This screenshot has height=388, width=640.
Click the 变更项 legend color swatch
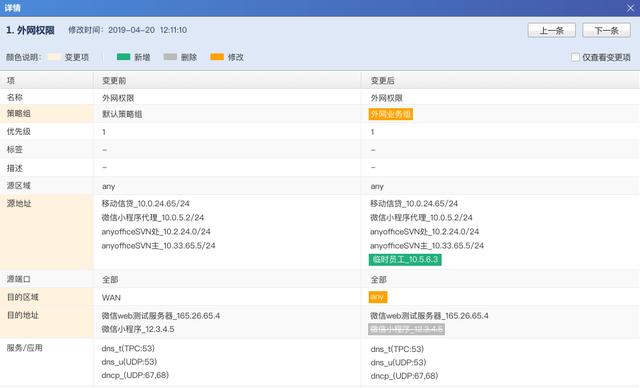54,57
